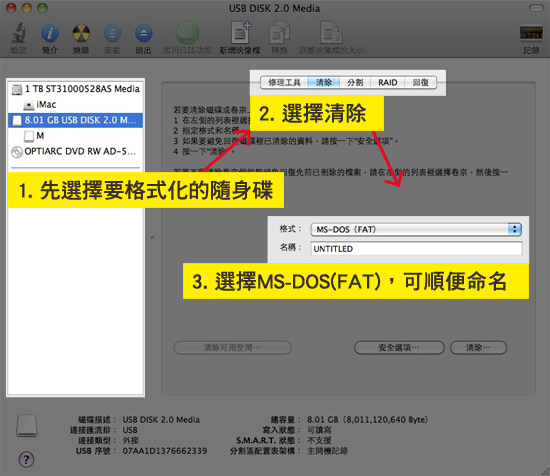Click the Security Options (安全選項) button
This screenshot has height=476, width=550.
tap(399, 348)
